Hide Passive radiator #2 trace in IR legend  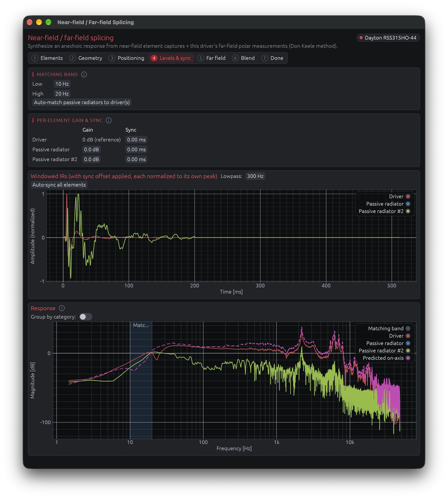[408, 211]
